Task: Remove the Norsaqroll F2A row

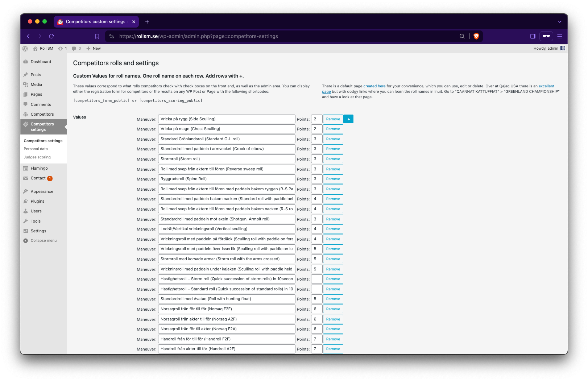Action: point(333,329)
